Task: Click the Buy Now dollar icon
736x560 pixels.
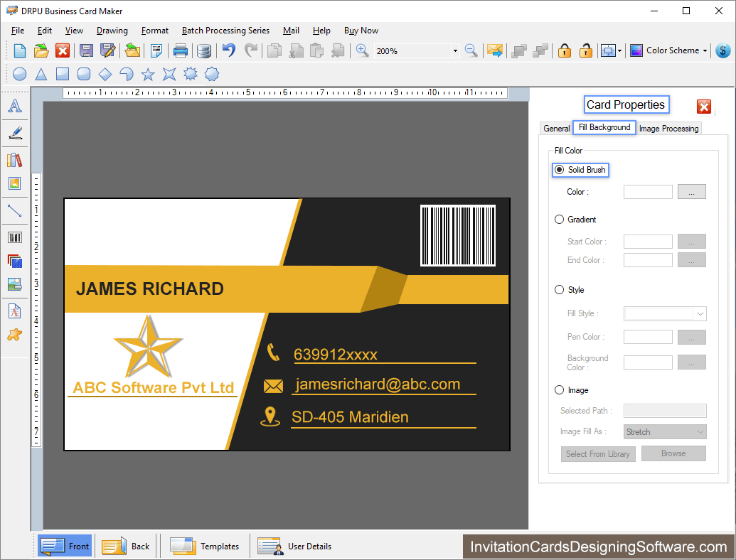Action: pyautogui.click(x=723, y=50)
